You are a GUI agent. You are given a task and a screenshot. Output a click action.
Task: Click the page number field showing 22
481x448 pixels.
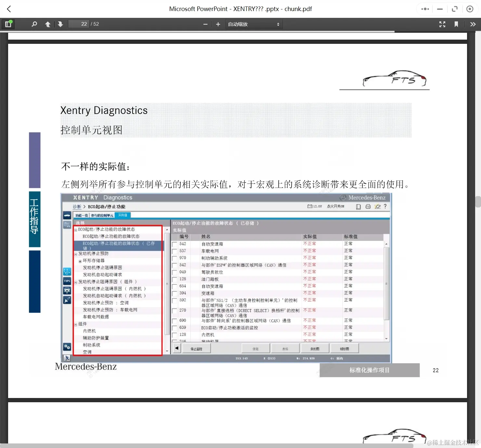point(79,24)
